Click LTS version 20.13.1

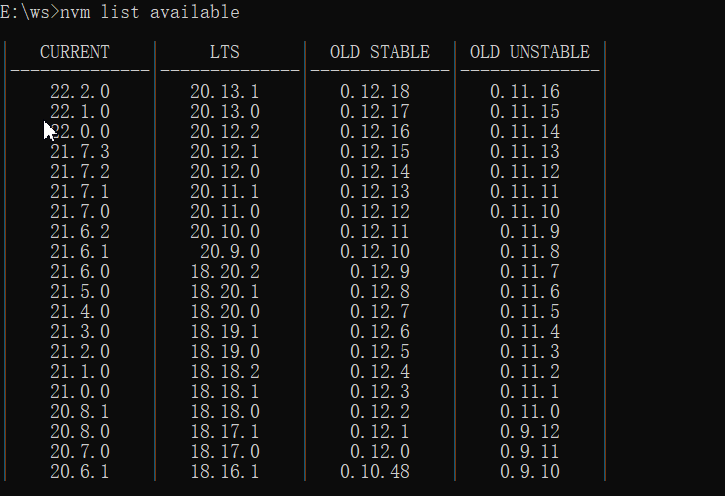pyautogui.click(x=225, y=92)
